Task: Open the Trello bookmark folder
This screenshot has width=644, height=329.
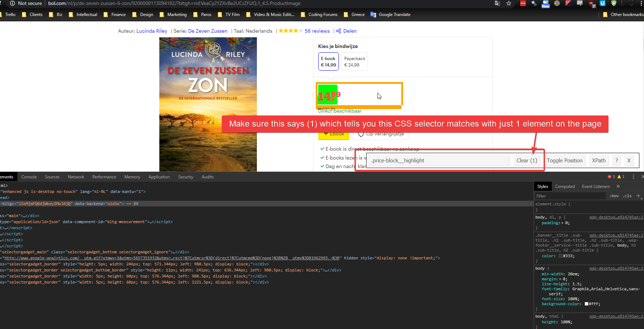Action: (8, 15)
